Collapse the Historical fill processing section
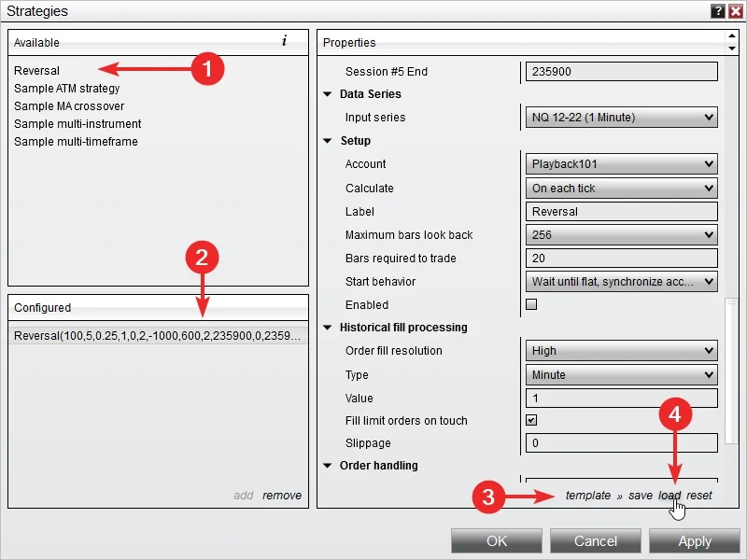Image resolution: width=747 pixels, height=560 pixels. click(x=328, y=328)
